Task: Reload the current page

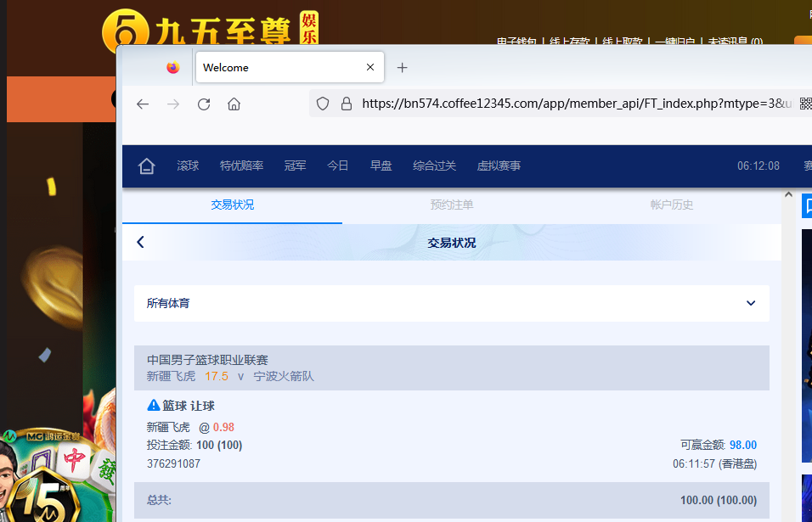Action: click(x=204, y=104)
